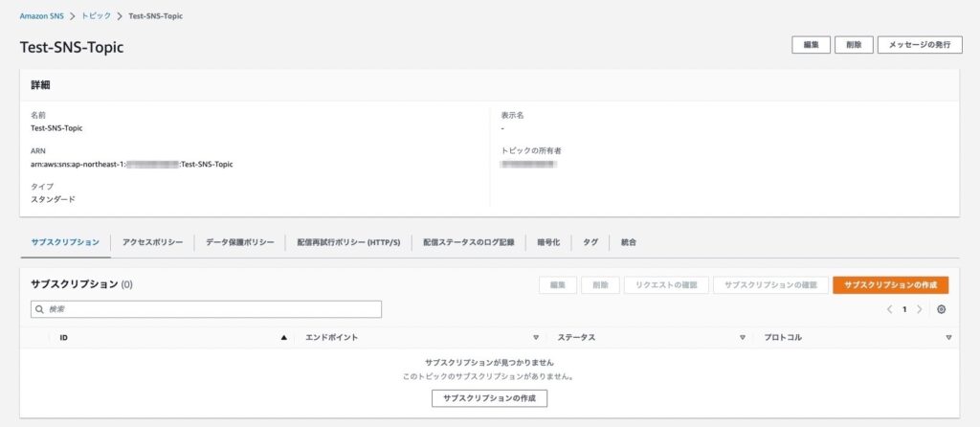This screenshot has height=427, width=980.
Task: Click the ID column header
Action: 64,338
